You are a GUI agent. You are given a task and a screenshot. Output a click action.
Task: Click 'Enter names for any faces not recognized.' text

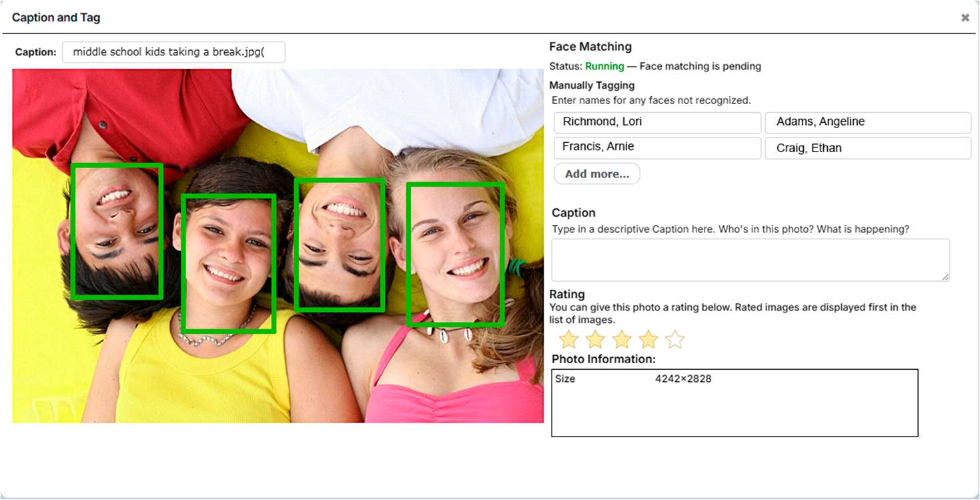pyautogui.click(x=651, y=100)
